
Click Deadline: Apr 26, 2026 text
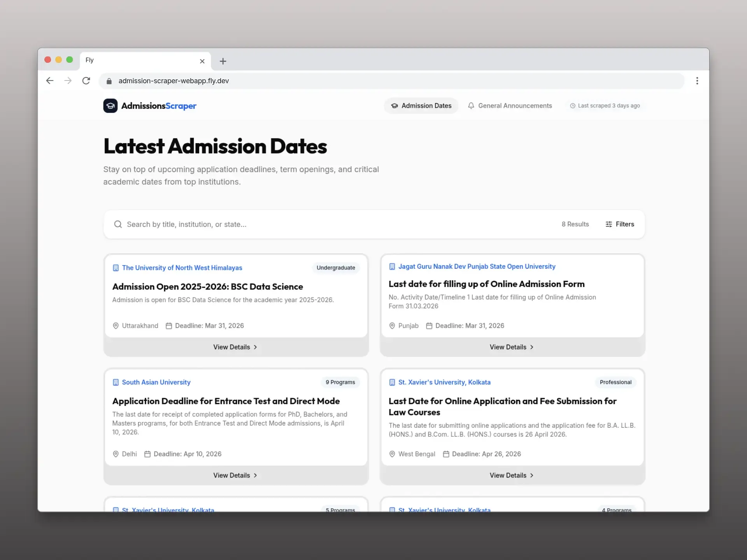point(486,454)
